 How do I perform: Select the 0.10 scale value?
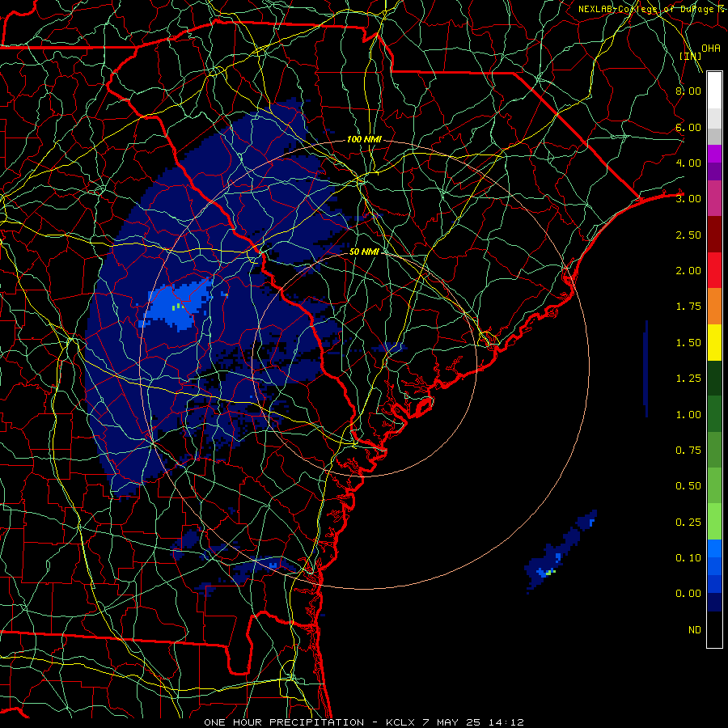(x=688, y=558)
